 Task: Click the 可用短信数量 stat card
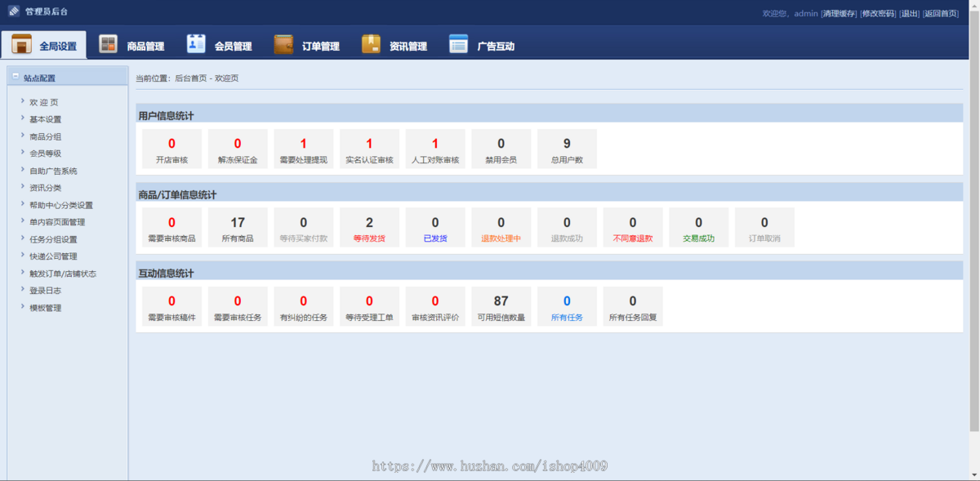point(501,306)
